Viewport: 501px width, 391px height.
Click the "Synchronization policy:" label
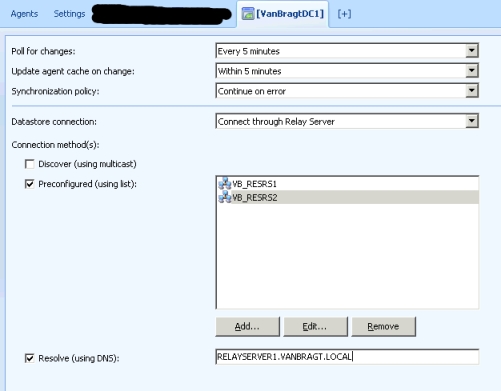tap(55, 91)
